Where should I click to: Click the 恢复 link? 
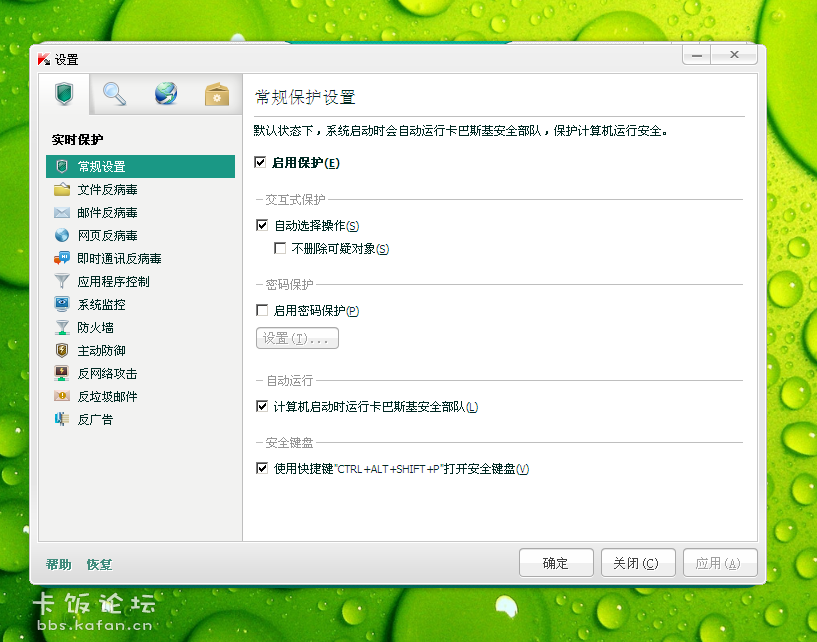click(x=99, y=564)
